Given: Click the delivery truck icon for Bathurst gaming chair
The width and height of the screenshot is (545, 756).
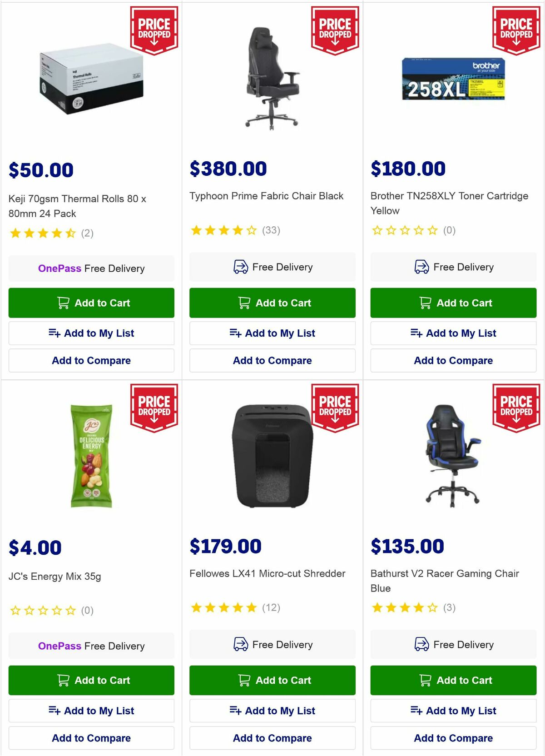Looking at the screenshot, I should [421, 645].
